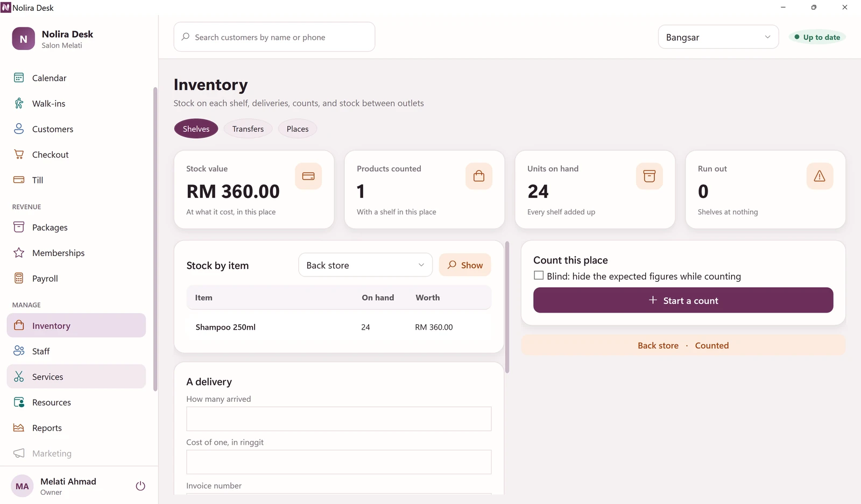Open Calendar from the sidebar
The height and width of the screenshot is (504, 861).
[76, 78]
